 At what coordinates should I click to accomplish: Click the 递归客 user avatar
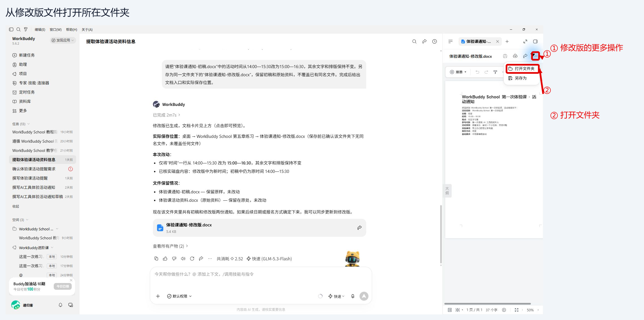point(16,305)
